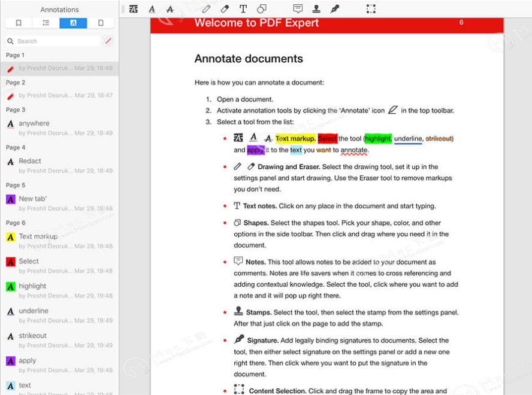Select the Text note tool

(x=243, y=9)
